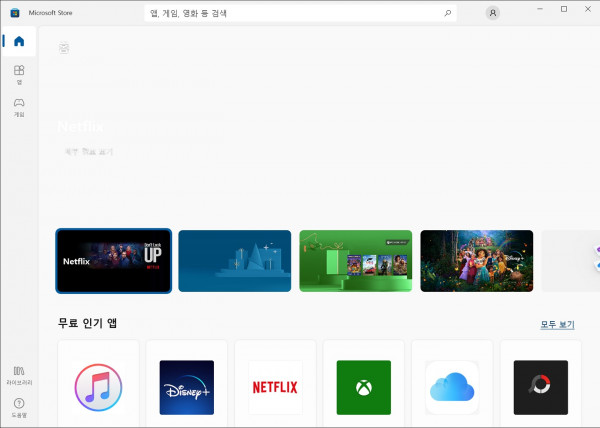Screen dimensions: 600x428
Task: Click the 무료 인기 앱 section heading
Action: click(x=87, y=323)
